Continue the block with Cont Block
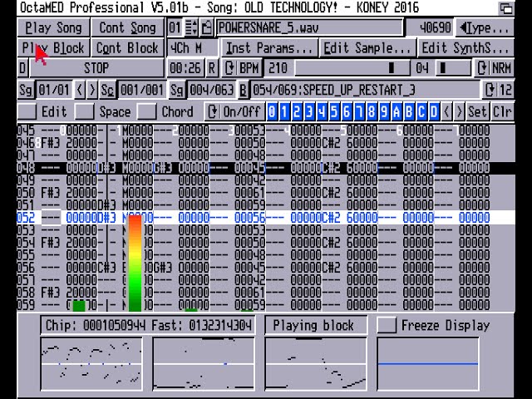Screen dimensions: 532x399 [x=127, y=48]
